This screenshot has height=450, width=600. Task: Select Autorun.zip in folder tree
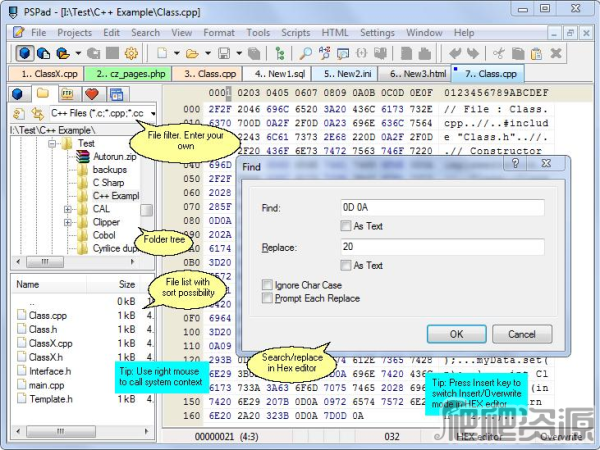coord(115,157)
